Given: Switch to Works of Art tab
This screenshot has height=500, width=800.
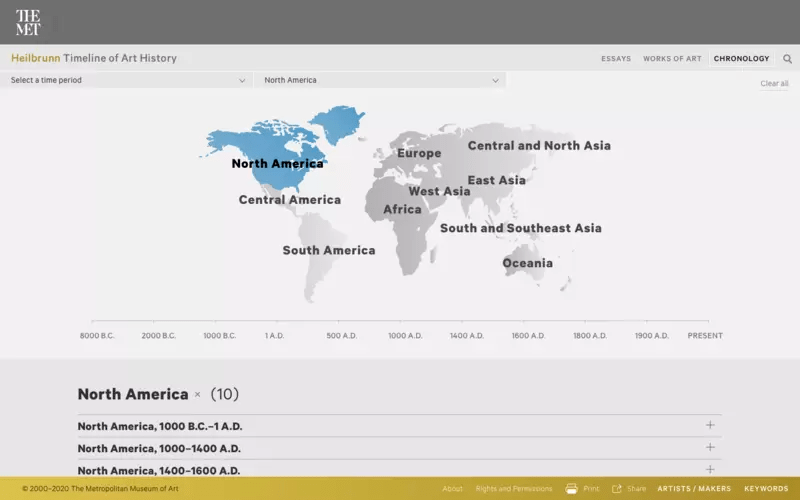Looking at the screenshot, I should coord(672,59).
